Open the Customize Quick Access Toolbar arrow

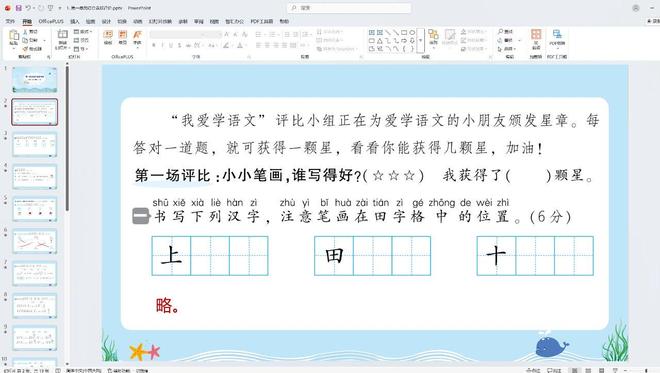60,8
